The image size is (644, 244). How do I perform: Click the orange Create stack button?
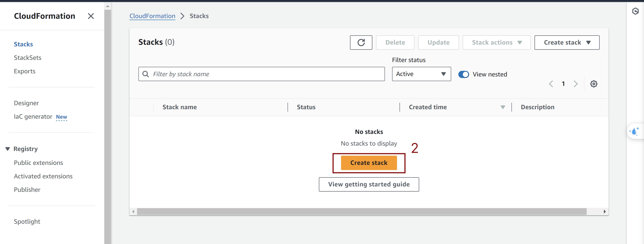[x=369, y=163]
